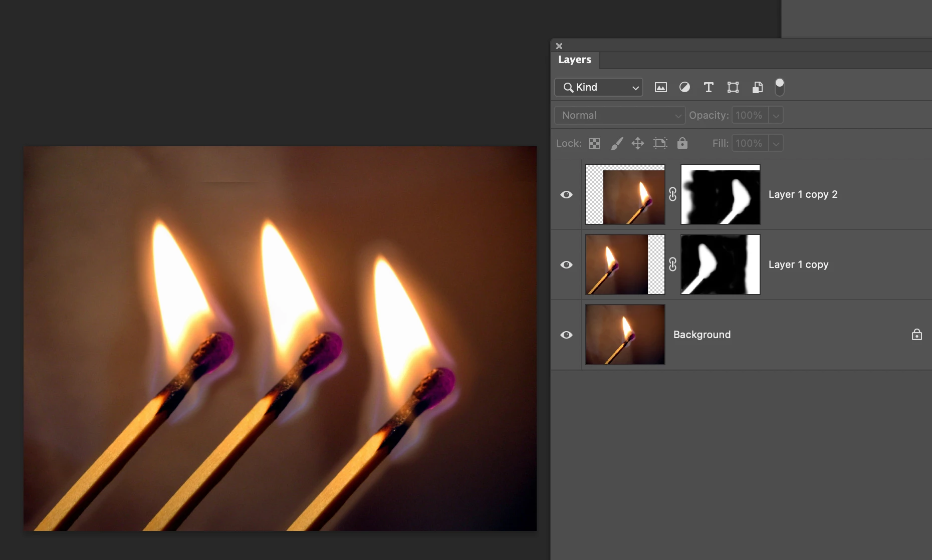The image size is (932, 560).
Task: Click the Fill label
Action: click(x=721, y=143)
